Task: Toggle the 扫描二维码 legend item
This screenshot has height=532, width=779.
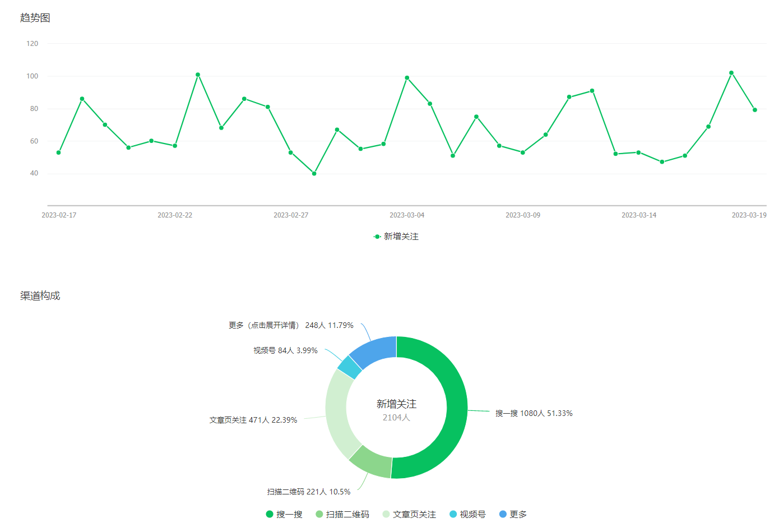Action: coord(342,514)
